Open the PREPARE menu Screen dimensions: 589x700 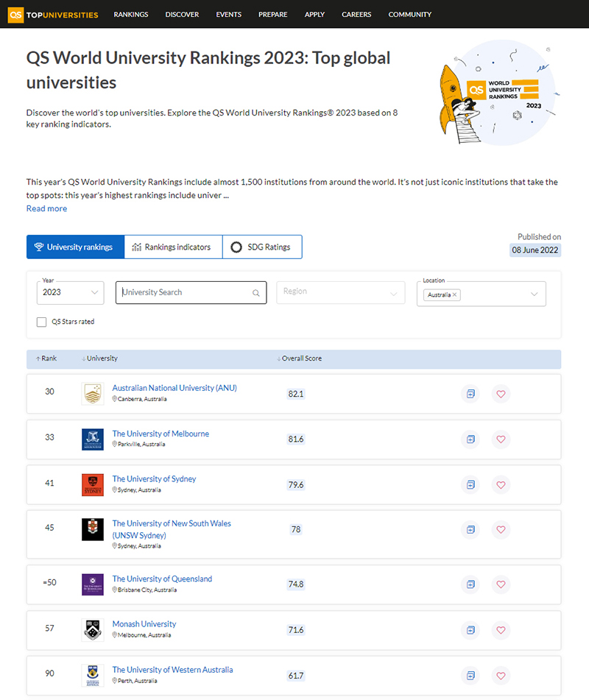[x=273, y=15]
